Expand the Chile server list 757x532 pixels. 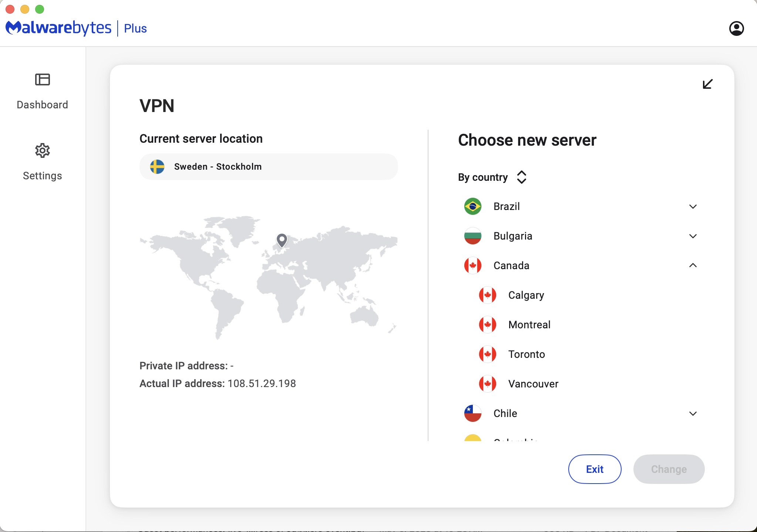point(692,413)
